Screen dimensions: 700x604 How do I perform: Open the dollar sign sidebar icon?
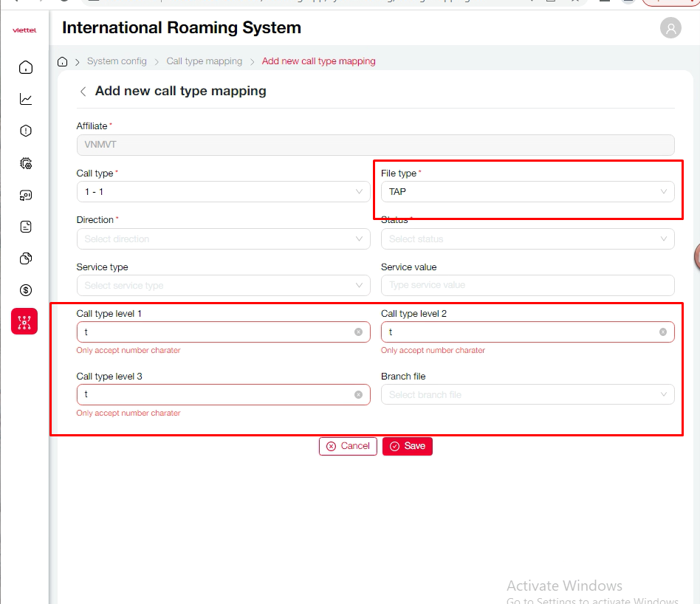coord(26,290)
